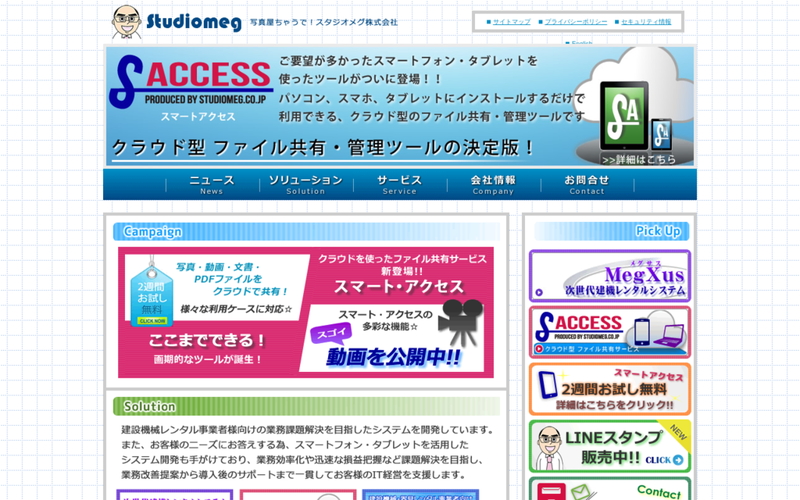The height and width of the screenshot is (500, 800).
Task: Open the サイトマップ link
Action: (511, 22)
